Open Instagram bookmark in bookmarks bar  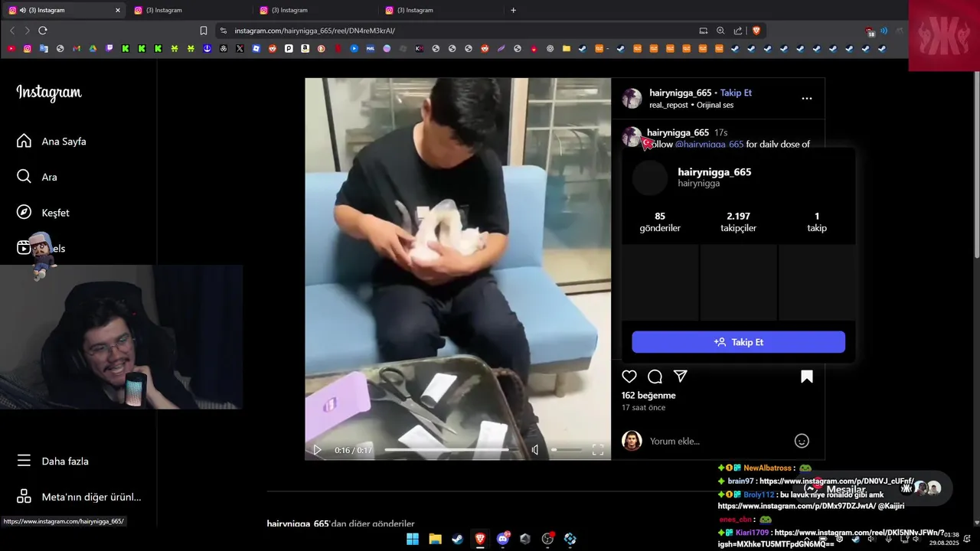(28, 48)
